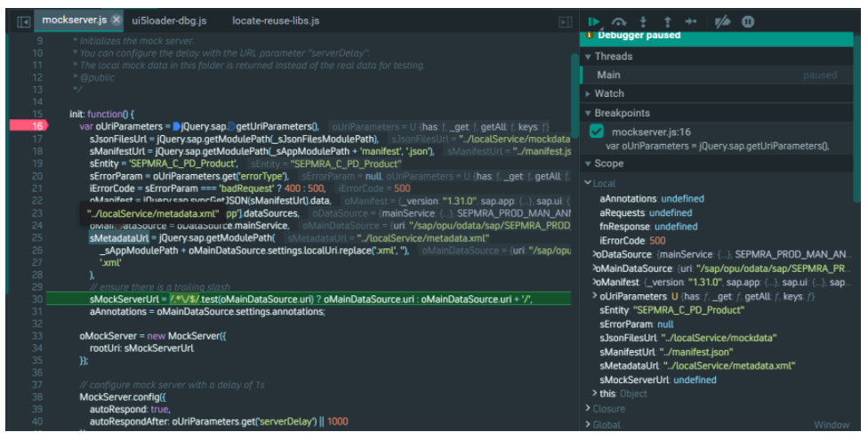868x448 pixels.
Task: Click 'rootUri: sMockServerUrl' on line 34
Action: (x=141, y=348)
